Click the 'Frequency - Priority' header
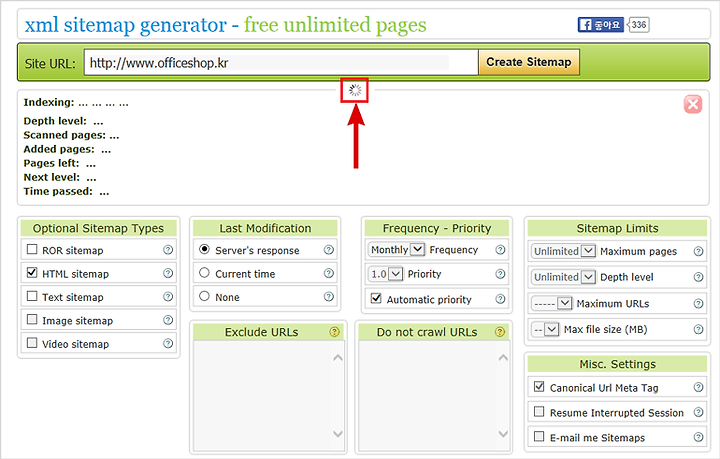 point(437,228)
